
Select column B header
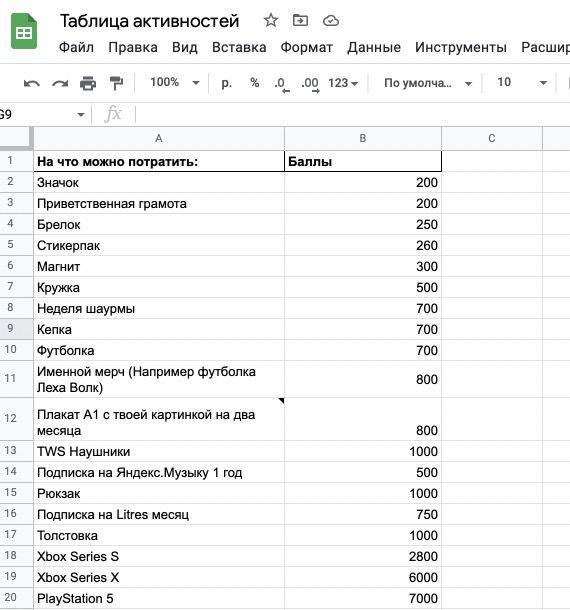coord(363,138)
